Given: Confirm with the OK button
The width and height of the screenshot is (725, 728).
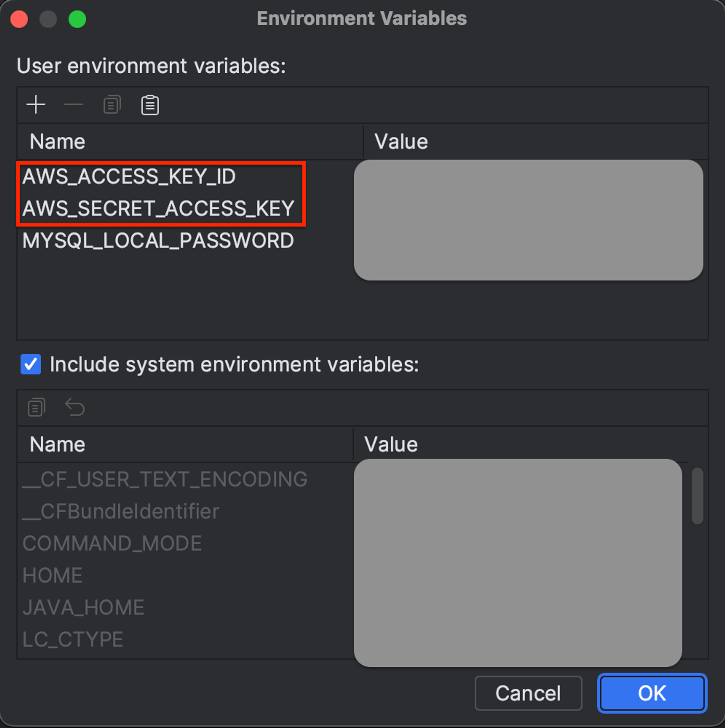Looking at the screenshot, I should click(x=652, y=693).
